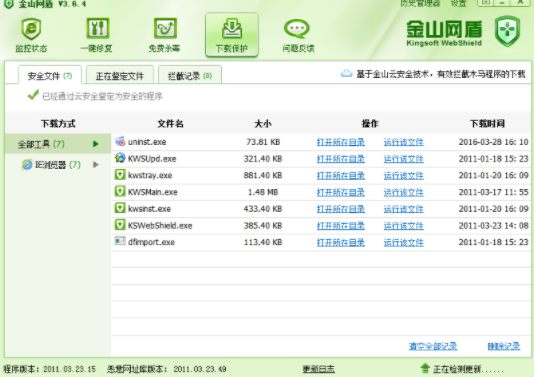Click the dfimport.exe file icon
The image size is (534, 377).
point(120,241)
